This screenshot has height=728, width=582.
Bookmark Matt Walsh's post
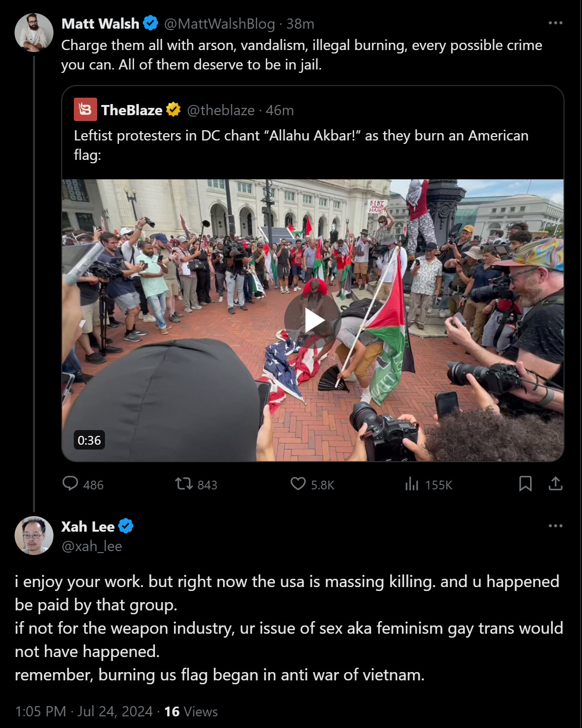coord(525,484)
